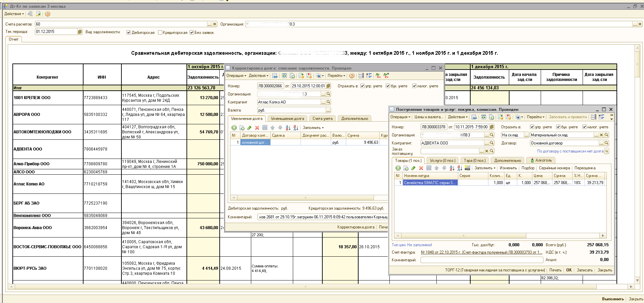This screenshot has width=644, height=303.
Task: Open help in Корректировка долга toolbar
Action: [x=352, y=76]
